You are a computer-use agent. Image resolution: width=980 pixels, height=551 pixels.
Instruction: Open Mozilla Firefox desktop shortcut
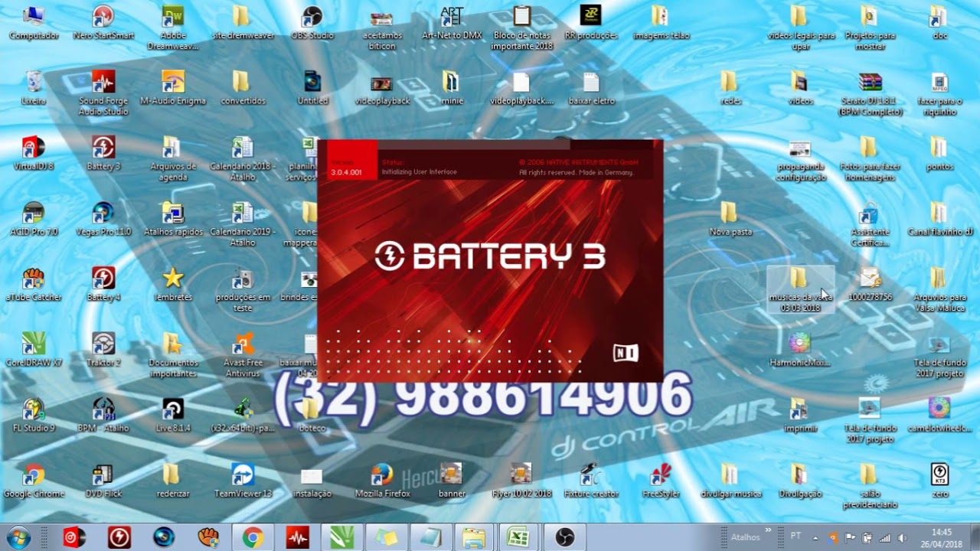[x=382, y=480]
